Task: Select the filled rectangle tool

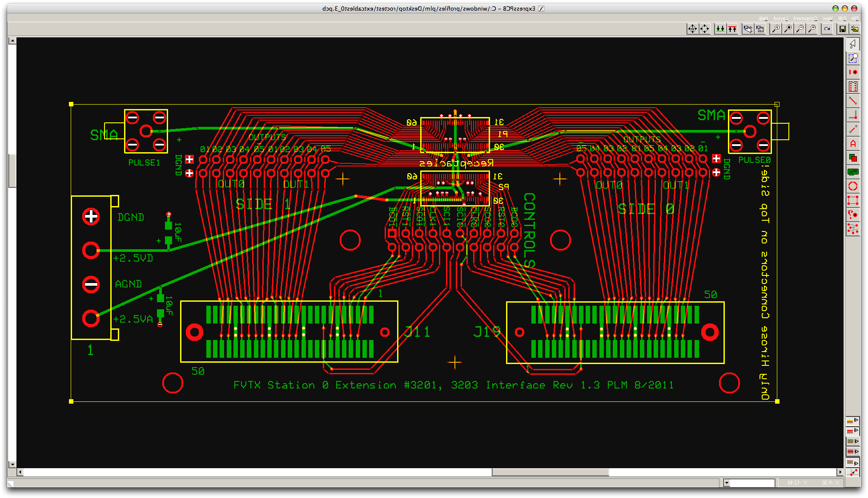Action: pyautogui.click(x=853, y=158)
